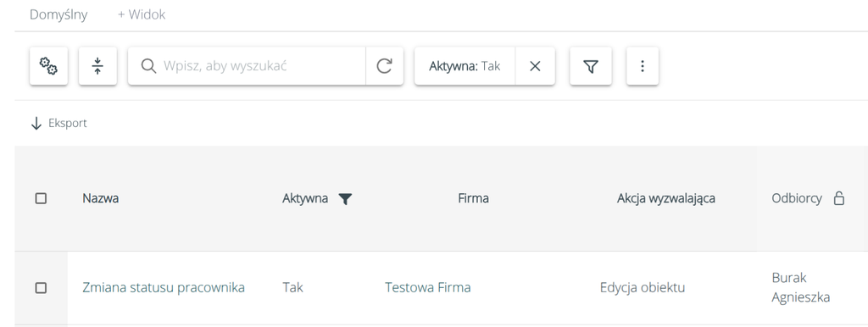Click the Eksport download arrow
The width and height of the screenshot is (868, 327).
tap(36, 123)
